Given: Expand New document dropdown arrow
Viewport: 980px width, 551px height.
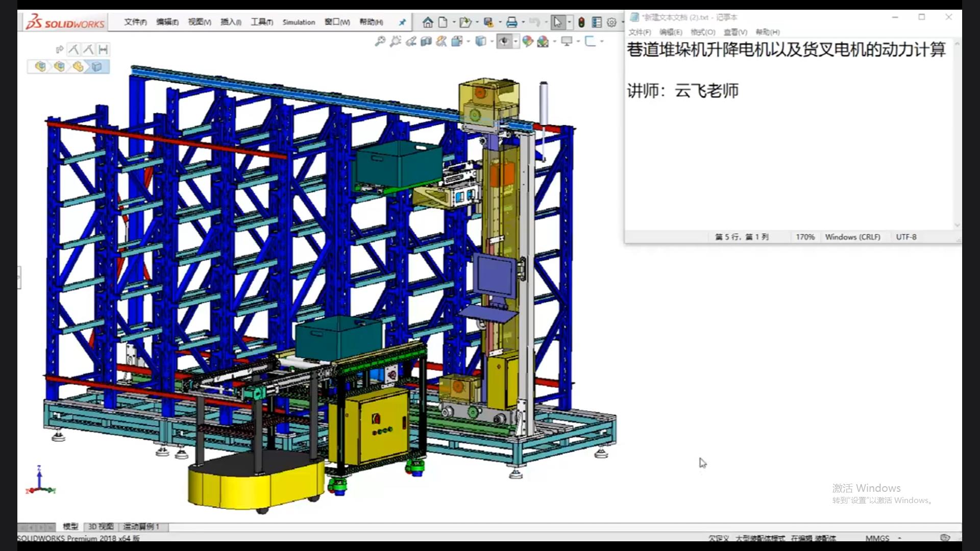Looking at the screenshot, I should tap(453, 22).
